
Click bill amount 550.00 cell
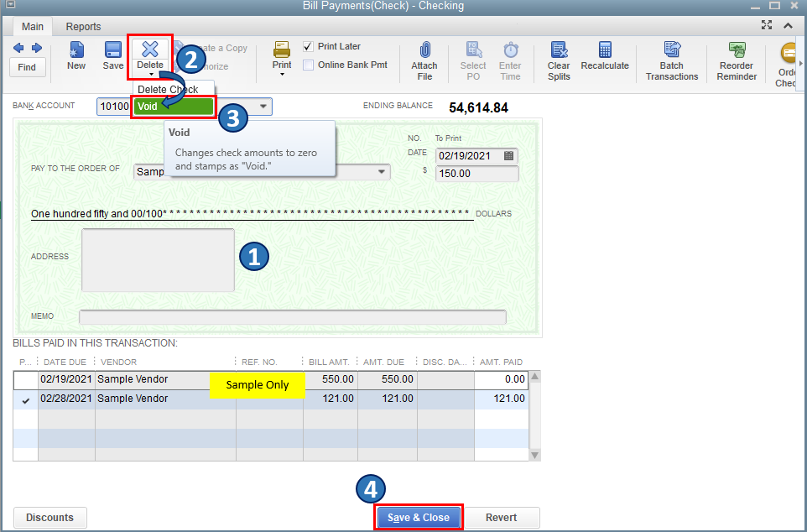click(331, 379)
